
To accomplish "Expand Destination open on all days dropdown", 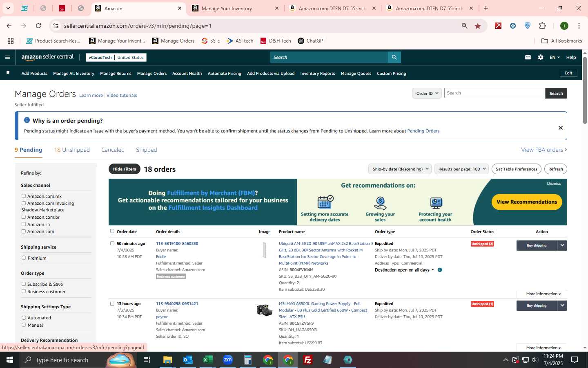I will [x=405, y=270].
